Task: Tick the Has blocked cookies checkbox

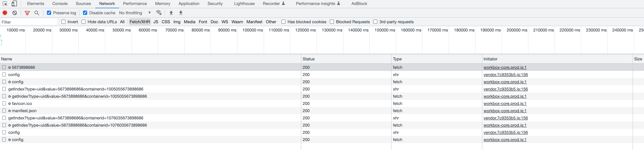Action: (x=284, y=22)
